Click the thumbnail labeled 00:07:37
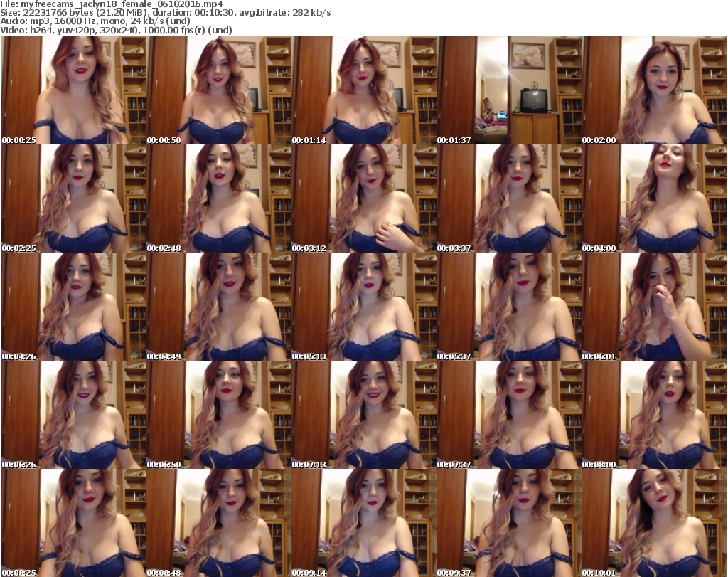This screenshot has height=577, width=728. tap(508, 415)
